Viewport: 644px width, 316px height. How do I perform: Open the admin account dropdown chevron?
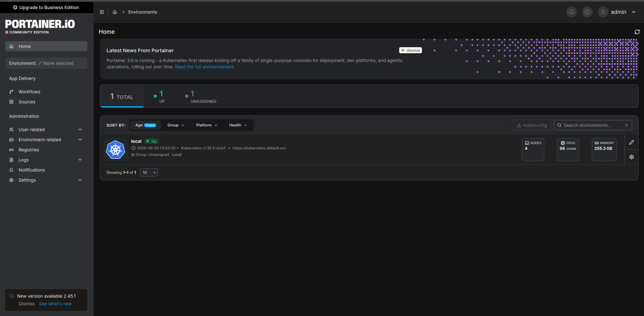point(633,12)
